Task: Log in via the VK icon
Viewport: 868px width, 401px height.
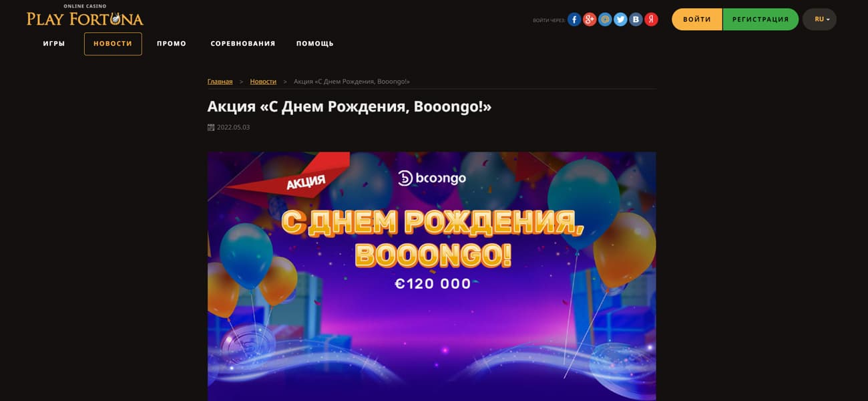Action: [x=636, y=19]
